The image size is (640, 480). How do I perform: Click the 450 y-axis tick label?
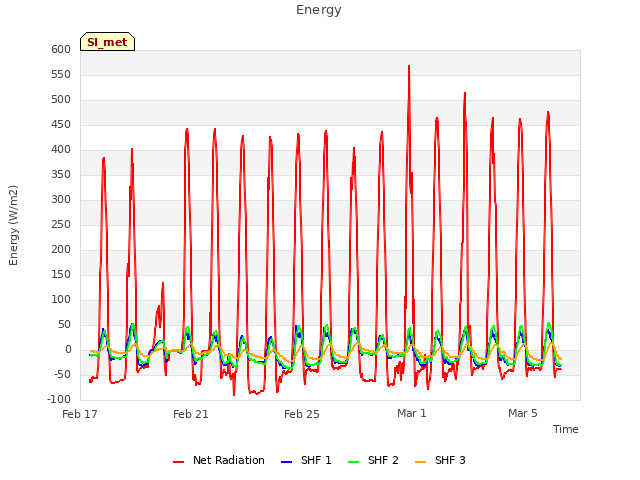(x=61, y=124)
